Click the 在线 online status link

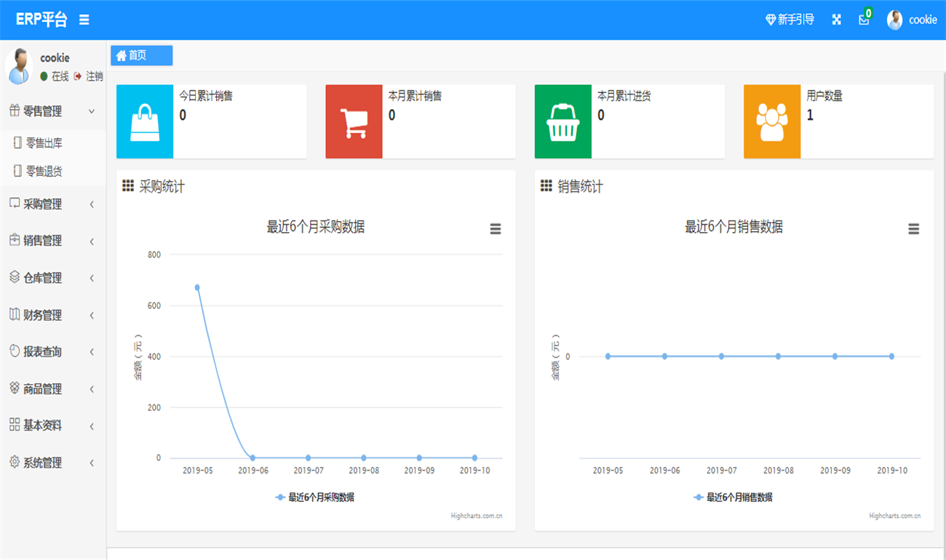point(55,76)
